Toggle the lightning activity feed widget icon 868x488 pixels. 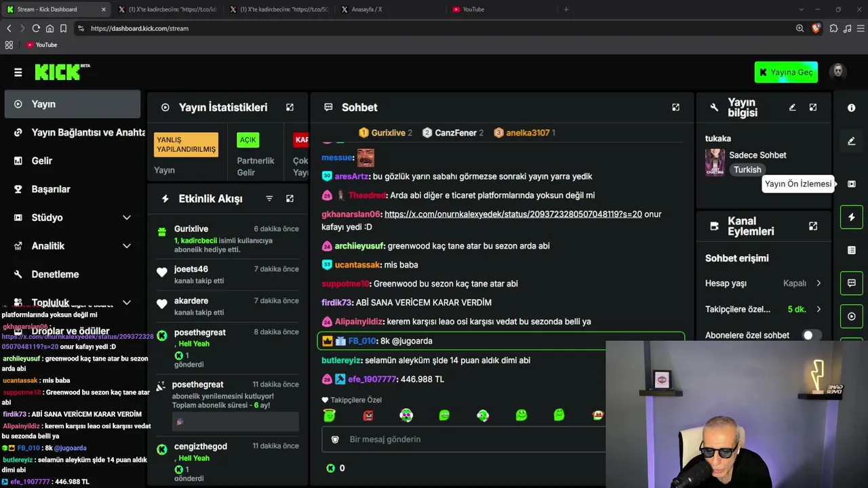click(x=852, y=217)
